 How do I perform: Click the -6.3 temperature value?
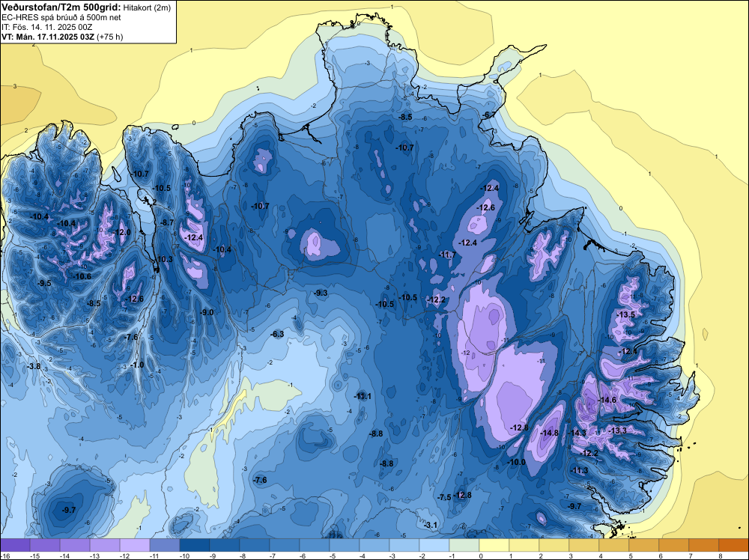click(x=277, y=334)
